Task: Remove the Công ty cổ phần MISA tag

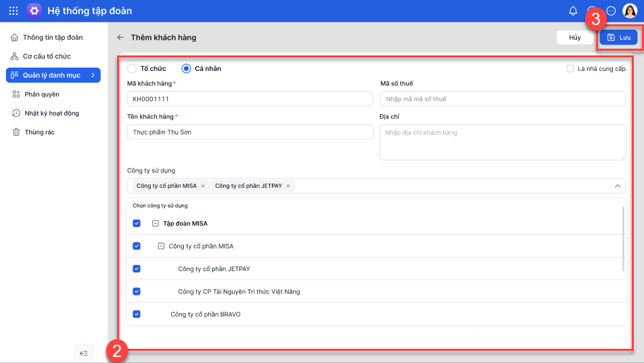Action: click(203, 186)
